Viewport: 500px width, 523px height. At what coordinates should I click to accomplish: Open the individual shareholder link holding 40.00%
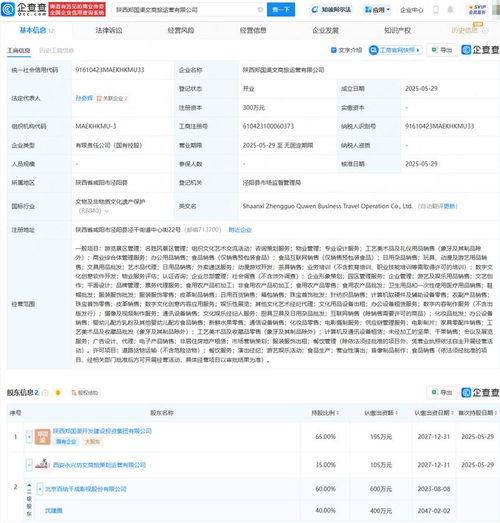click(54, 510)
